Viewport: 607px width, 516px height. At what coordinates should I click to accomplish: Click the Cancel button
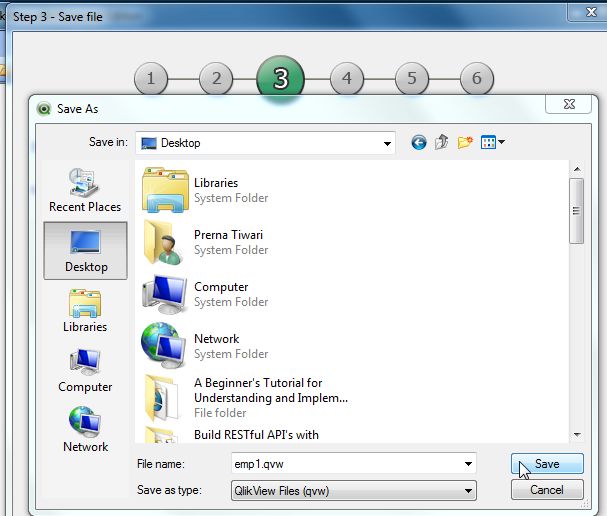tap(547, 490)
